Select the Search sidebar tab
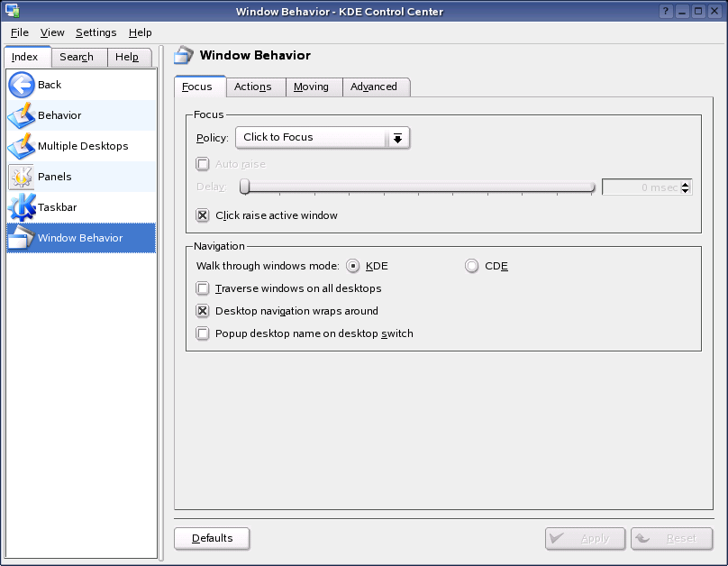 pos(79,57)
